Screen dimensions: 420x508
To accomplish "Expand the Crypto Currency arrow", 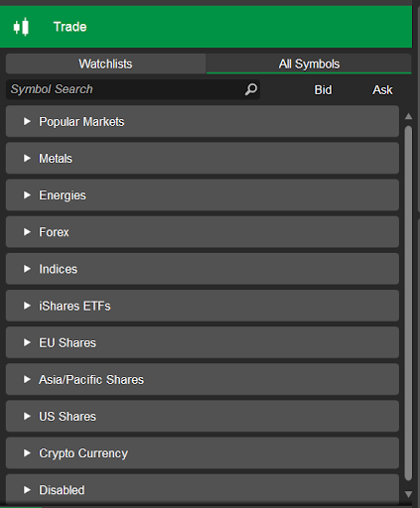I will point(27,453).
